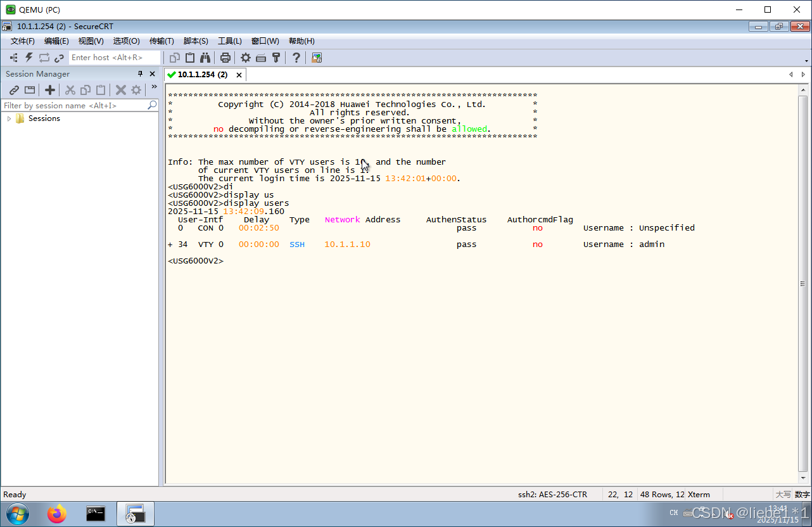
Task: Click the Public Key key icon
Action: [x=276, y=58]
